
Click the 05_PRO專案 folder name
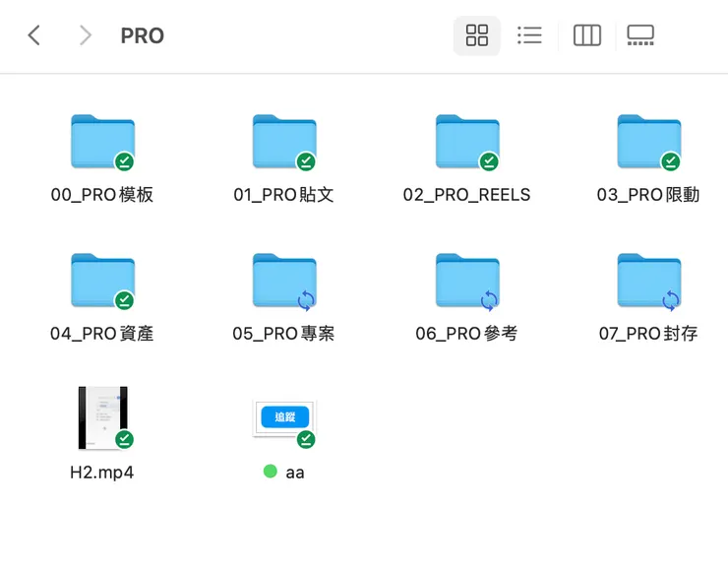click(x=283, y=334)
